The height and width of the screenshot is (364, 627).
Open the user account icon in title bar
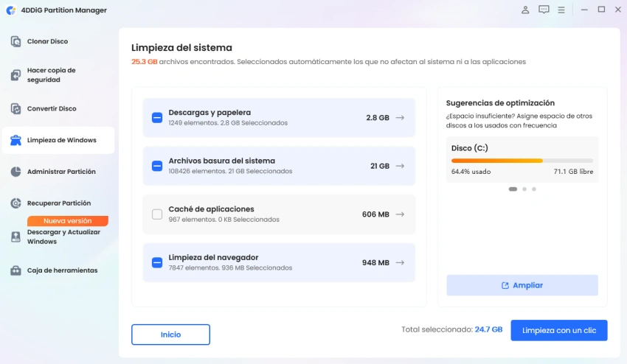525,10
